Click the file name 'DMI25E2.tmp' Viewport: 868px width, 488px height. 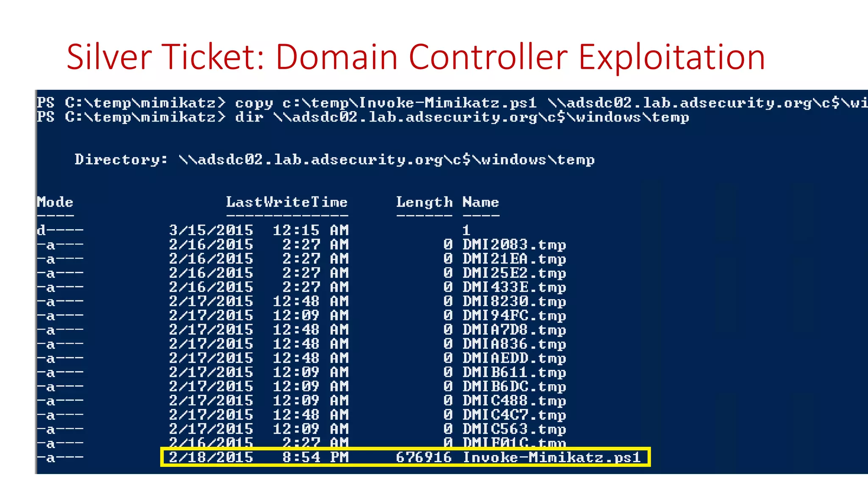click(x=514, y=273)
